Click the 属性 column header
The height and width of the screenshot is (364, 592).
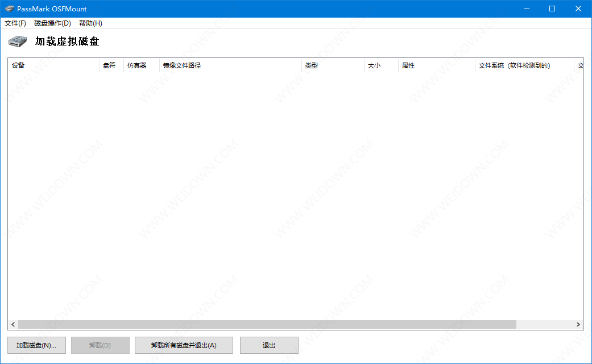pyautogui.click(x=436, y=65)
